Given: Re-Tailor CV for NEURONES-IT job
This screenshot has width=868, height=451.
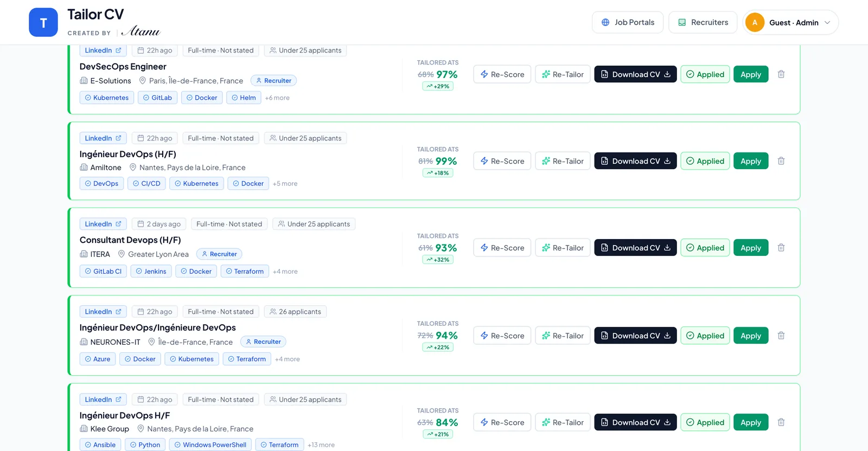Looking at the screenshot, I should (x=563, y=336).
